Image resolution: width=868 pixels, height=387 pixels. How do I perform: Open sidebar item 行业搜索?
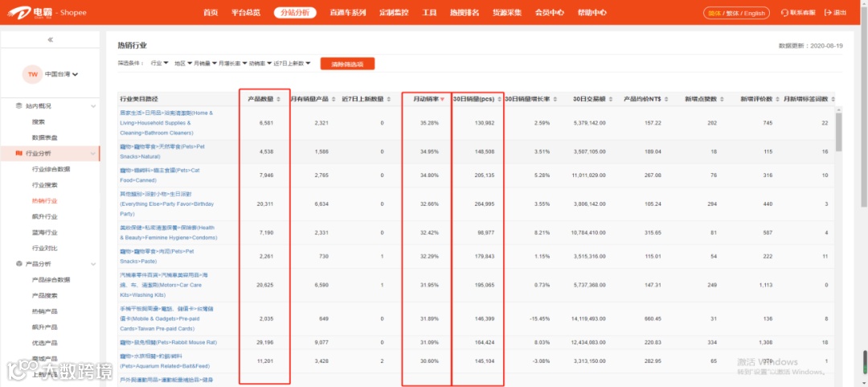[44, 184]
